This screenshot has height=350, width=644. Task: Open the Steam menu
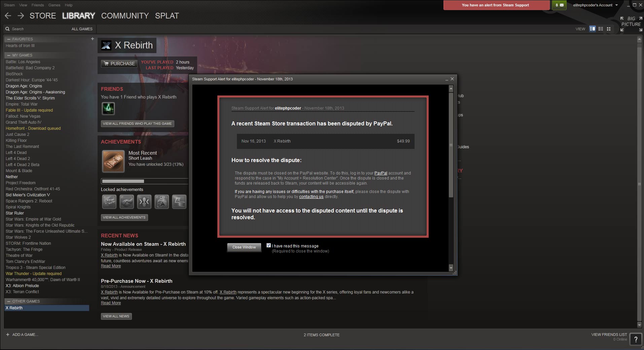(x=9, y=5)
